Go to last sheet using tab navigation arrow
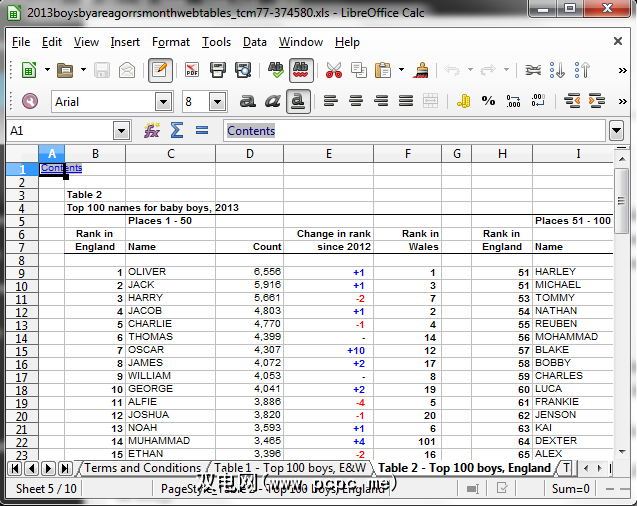 click(65, 468)
